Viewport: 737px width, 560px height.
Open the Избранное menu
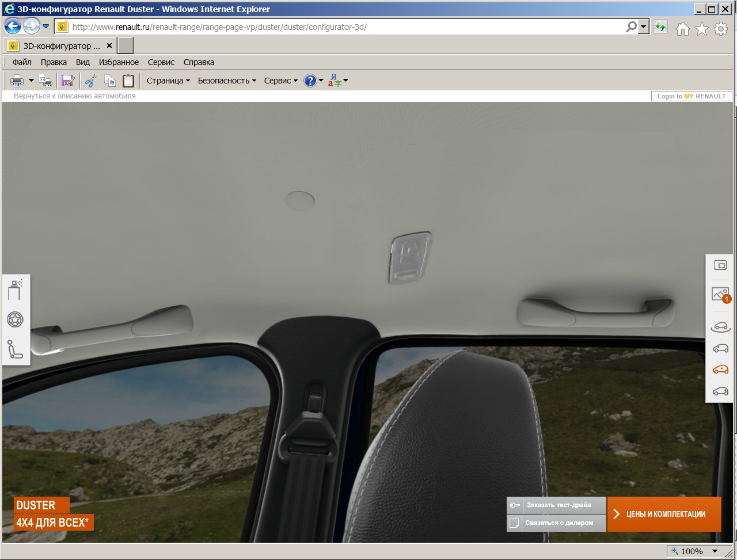pos(119,62)
